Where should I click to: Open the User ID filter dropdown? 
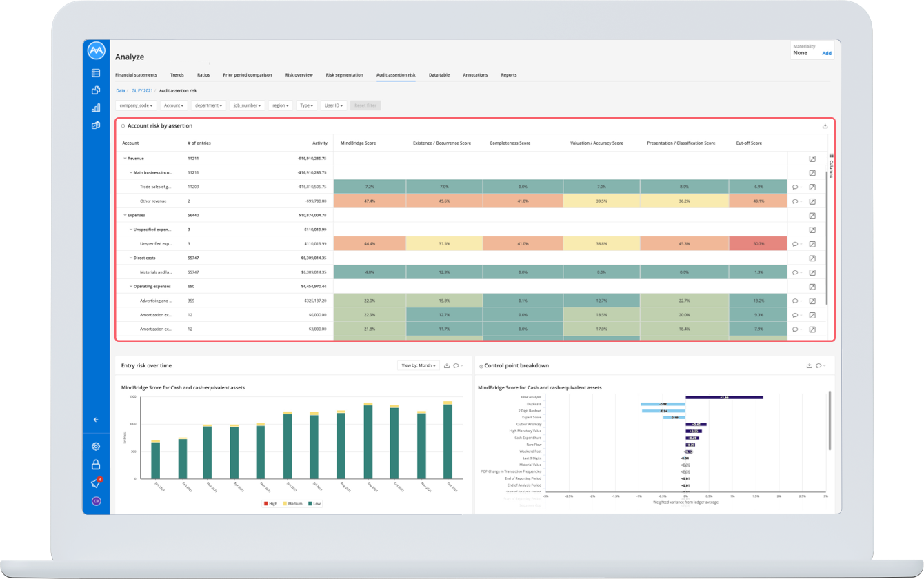tap(334, 105)
